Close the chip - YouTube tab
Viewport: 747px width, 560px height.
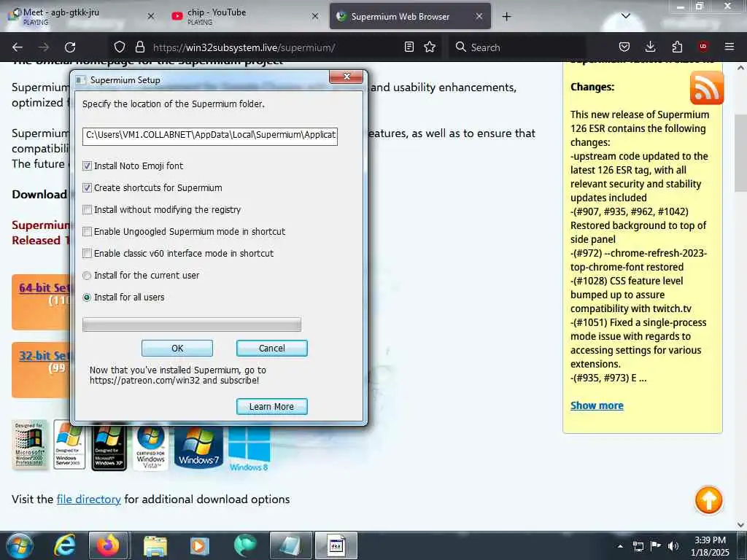(x=315, y=16)
